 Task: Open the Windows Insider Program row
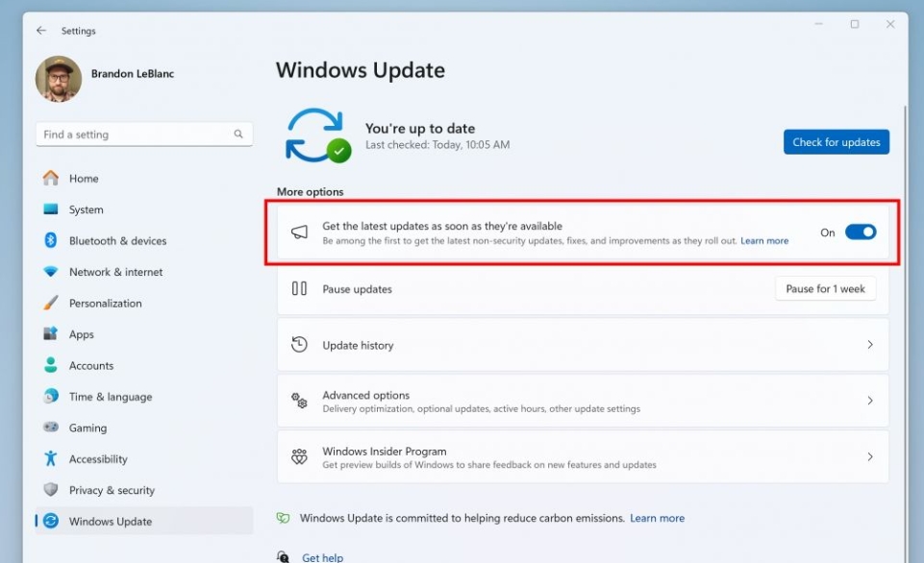(583, 457)
